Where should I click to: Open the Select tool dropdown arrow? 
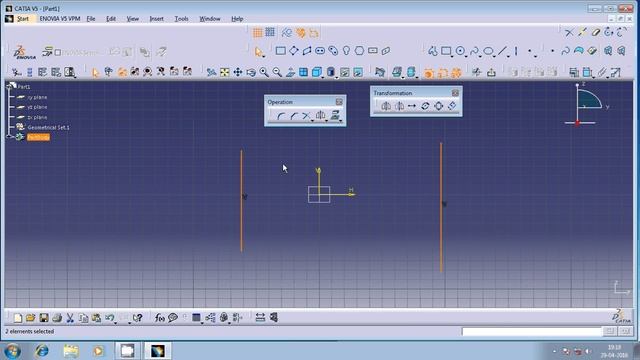[x=264, y=56]
